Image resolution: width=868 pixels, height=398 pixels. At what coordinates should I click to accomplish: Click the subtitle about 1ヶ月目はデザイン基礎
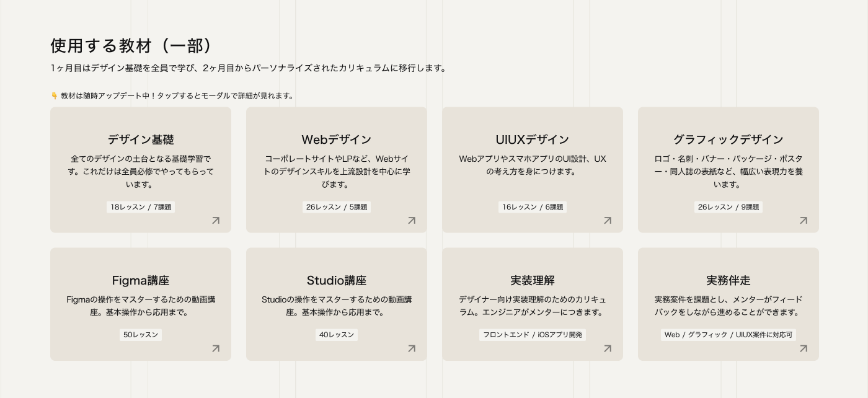click(249, 68)
